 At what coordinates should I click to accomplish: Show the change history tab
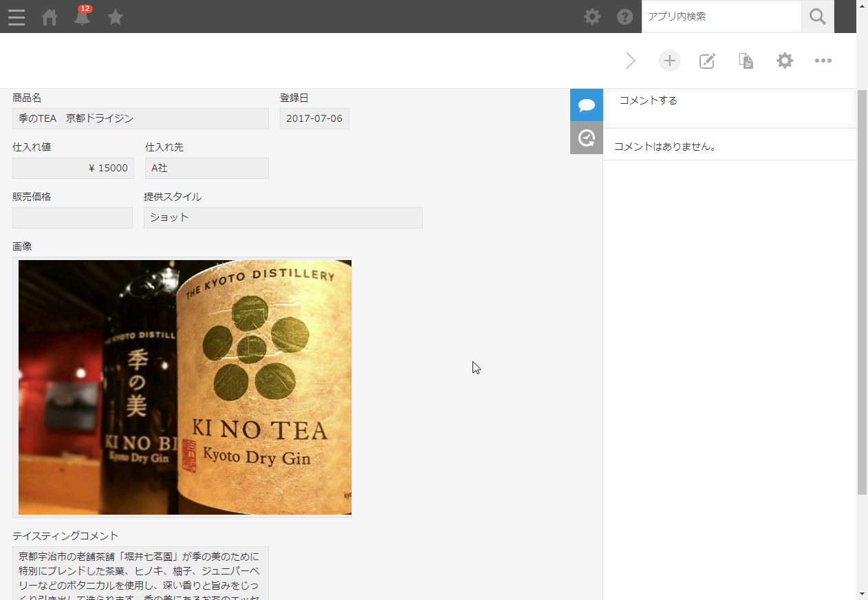click(587, 138)
